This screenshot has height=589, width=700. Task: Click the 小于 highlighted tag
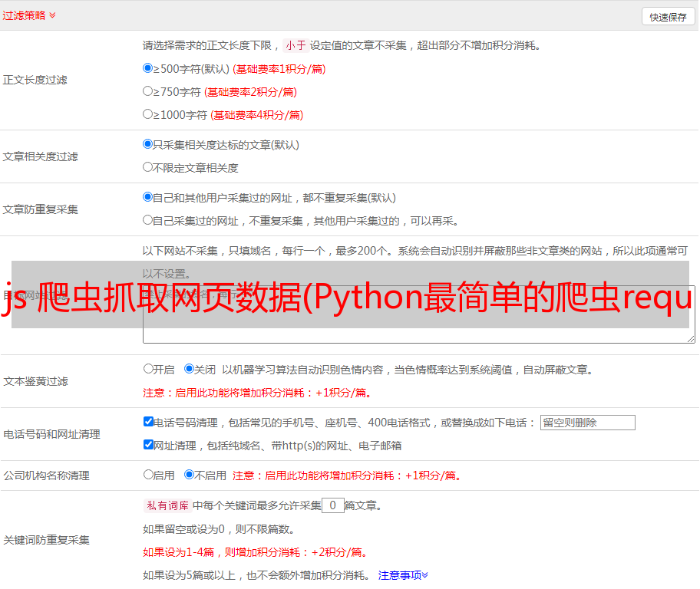(x=296, y=45)
